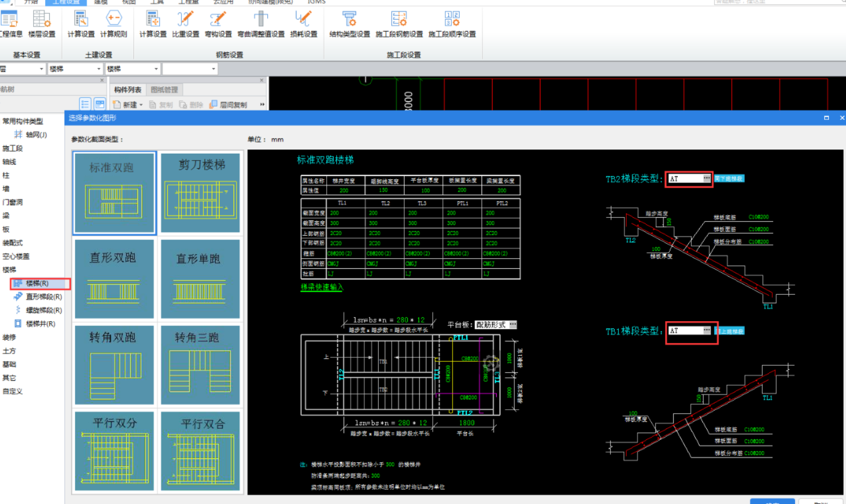846x504 pixels.
Task: Expand 自定义 category
Action: (x=12, y=391)
